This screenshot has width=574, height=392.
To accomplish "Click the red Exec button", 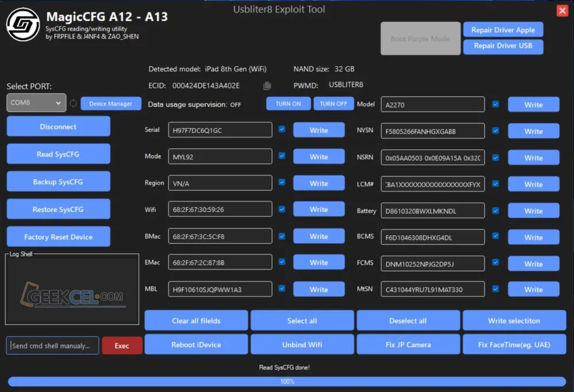I will coord(122,345).
